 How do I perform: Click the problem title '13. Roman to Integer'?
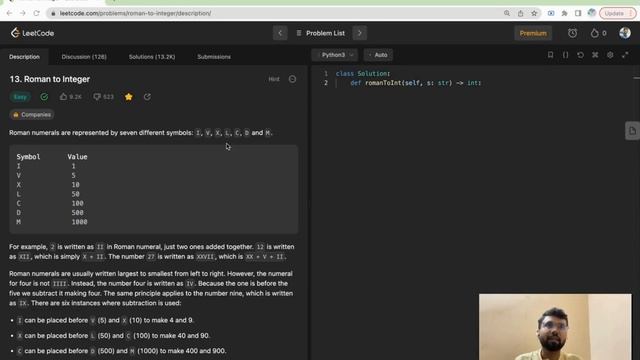point(49,79)
